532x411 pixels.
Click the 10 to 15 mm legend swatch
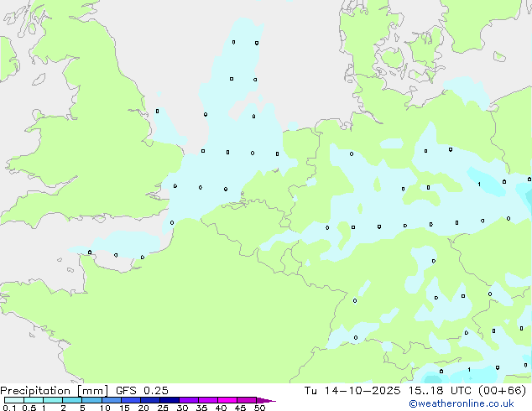point(112,400)
